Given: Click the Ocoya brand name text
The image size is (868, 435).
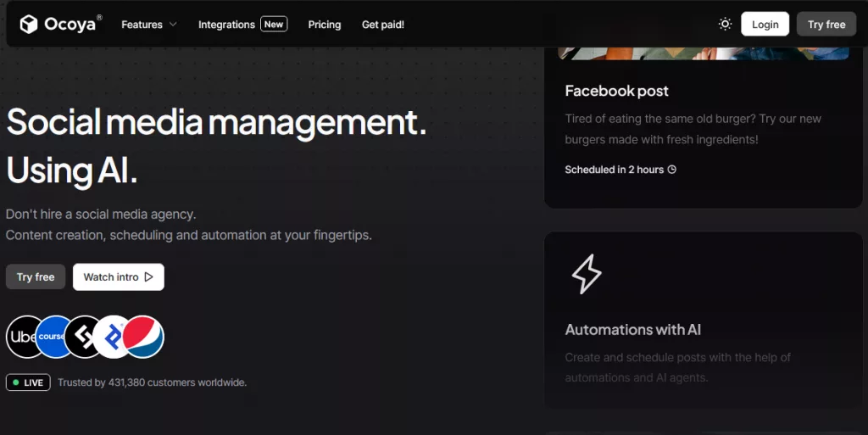Looking at the screenshot, I should pyautogui.click(x=70, y=25).
